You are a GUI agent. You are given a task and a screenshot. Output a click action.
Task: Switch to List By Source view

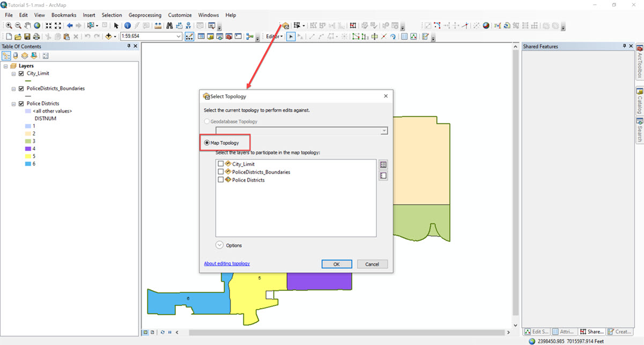(15, 56)
